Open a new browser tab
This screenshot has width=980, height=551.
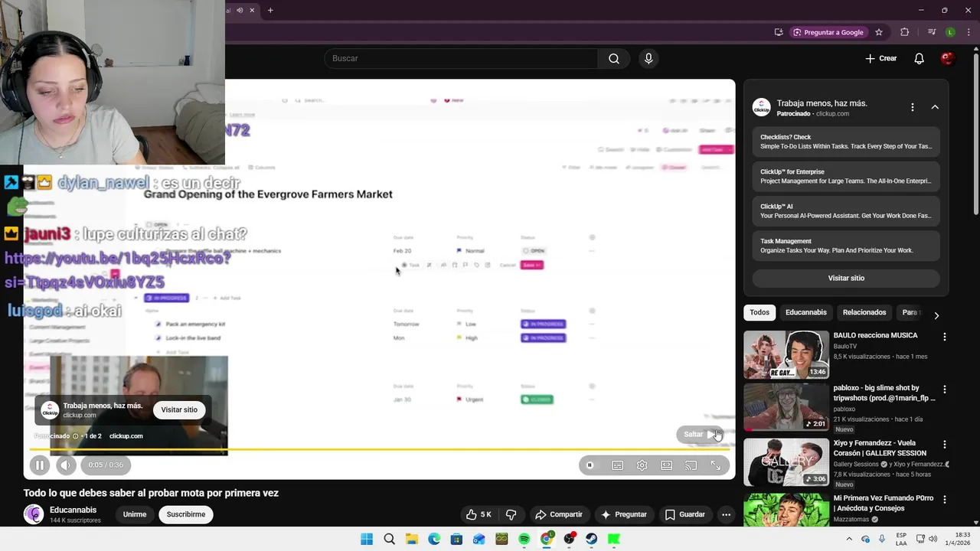(x=270, y=10)
